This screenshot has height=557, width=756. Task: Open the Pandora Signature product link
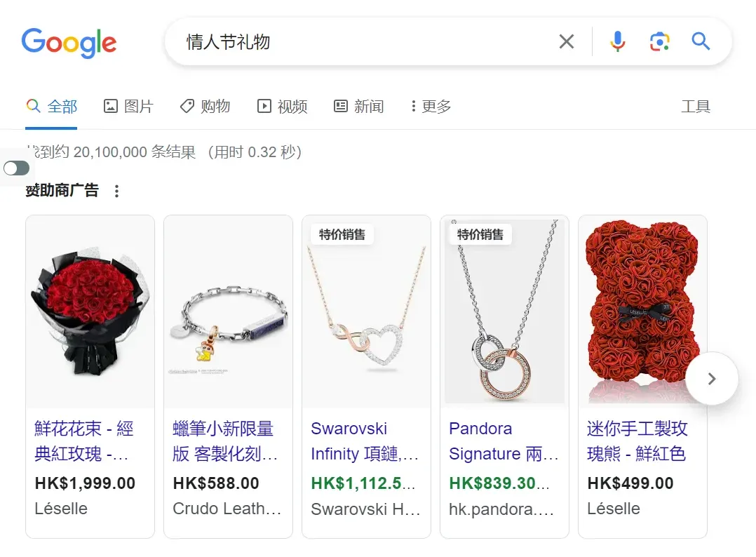(504, 441)
